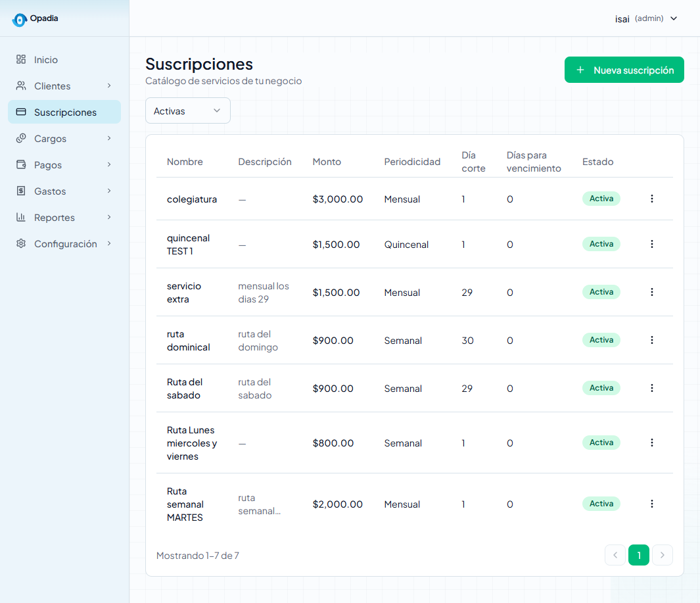Open Cargos in the sidebar menu
Viewport: 700px width, 603px height.
64,139
